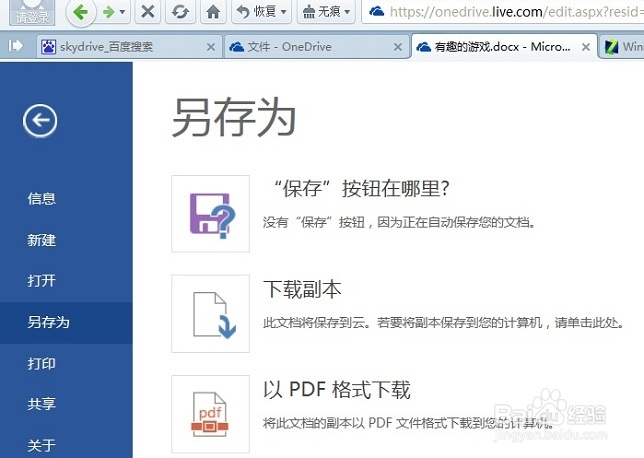Open 共享 in the sidebar menu
Viewport: 644px width, 458px height.
(x=41, y=404)
